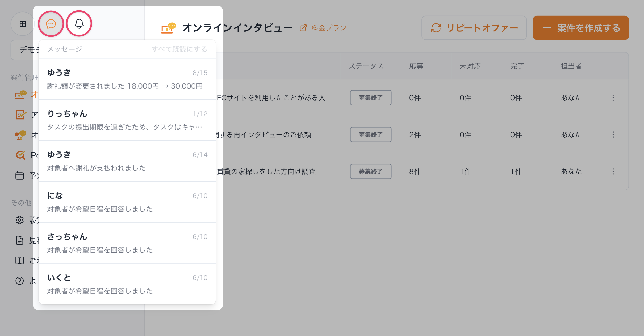Open settings gear icon in sidebar
The image size is (644, 336).
[20, 220]
